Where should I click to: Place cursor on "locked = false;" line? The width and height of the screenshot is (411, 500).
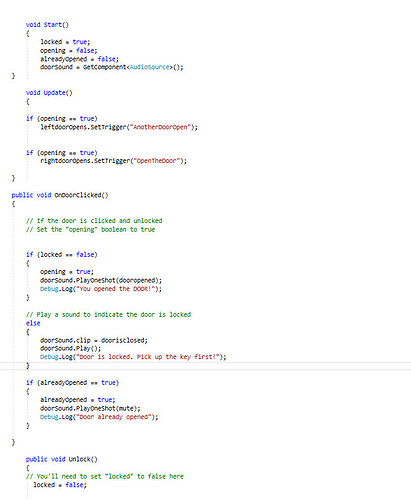tap(60, 485)
